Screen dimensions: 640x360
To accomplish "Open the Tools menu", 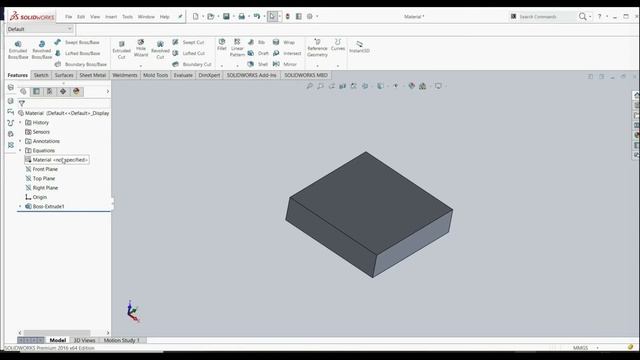I will 127,17.
